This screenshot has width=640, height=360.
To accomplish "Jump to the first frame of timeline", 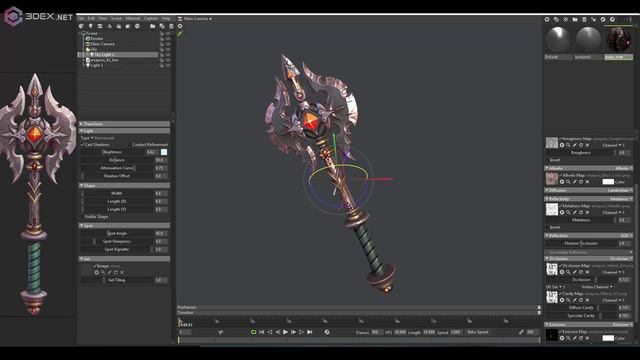I will tap(262, 332).
